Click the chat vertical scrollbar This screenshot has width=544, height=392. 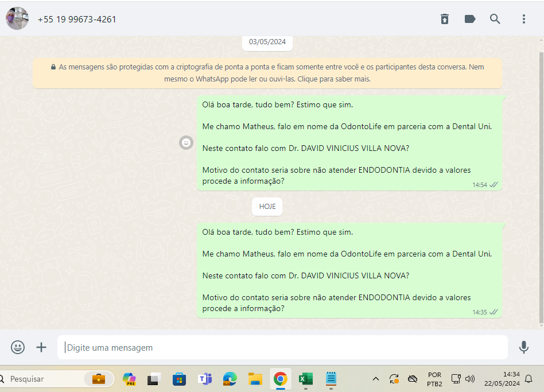(x=541, y=189)
